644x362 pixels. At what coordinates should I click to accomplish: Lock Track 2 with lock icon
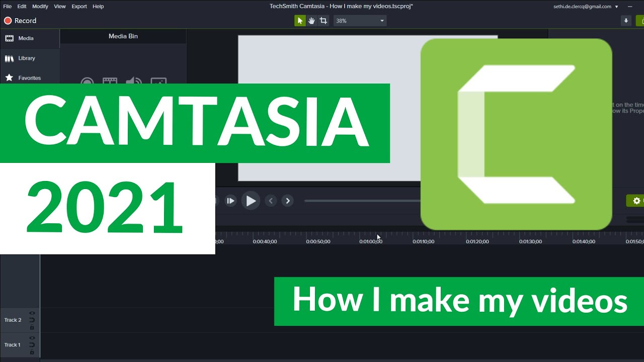32,327
